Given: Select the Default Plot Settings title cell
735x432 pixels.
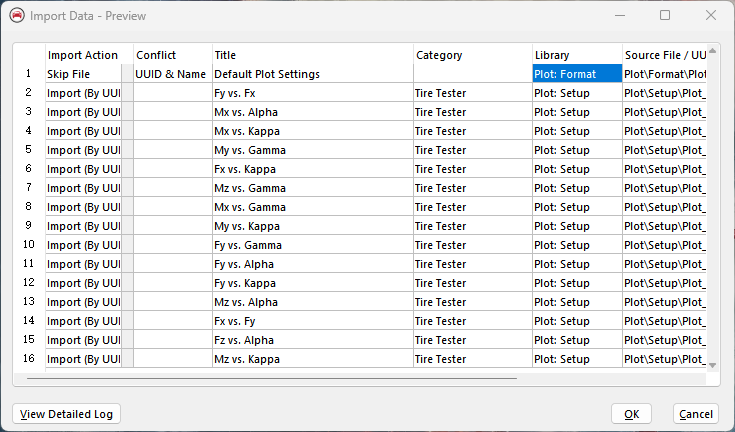Looking at the screenshot, I should [312, 74].
